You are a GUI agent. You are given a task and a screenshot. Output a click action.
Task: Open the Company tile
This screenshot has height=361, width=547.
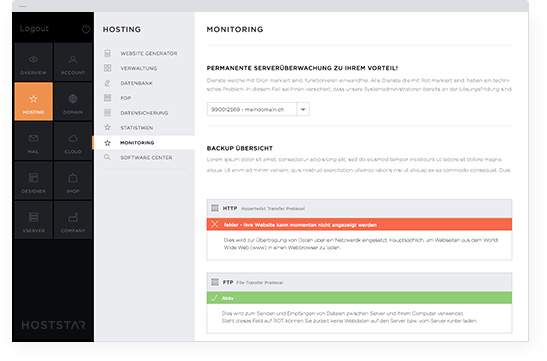click(x=73, y=220)
